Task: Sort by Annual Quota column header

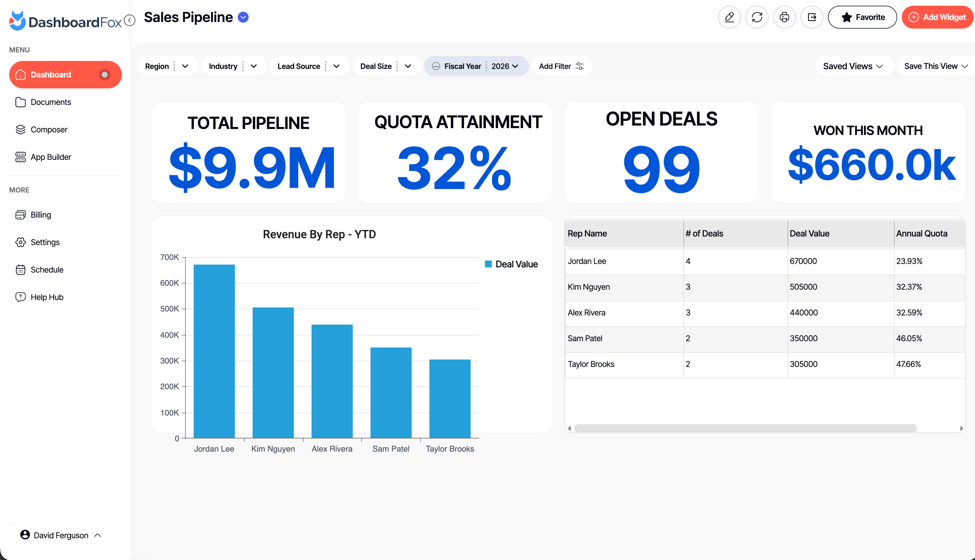Action: click(930, 233)
